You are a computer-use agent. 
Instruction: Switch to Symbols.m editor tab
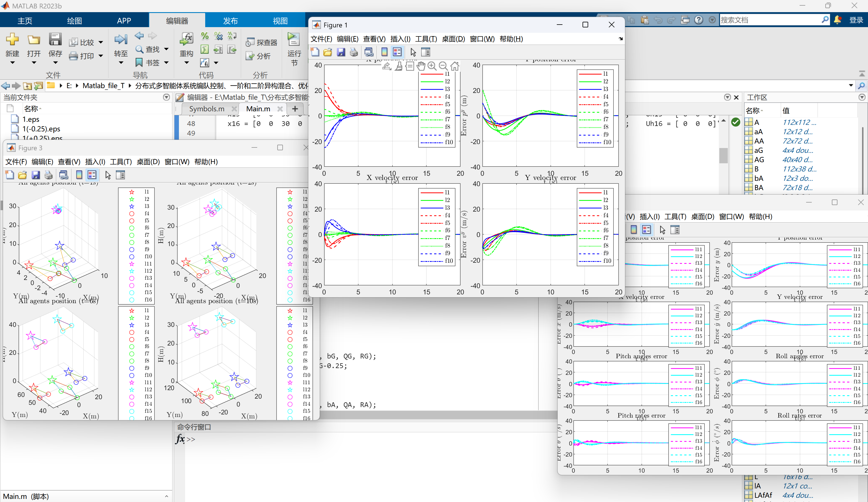click(207, 109)
